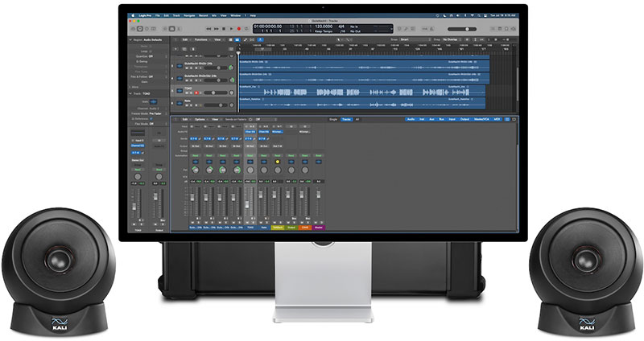
Task: Click the yellow icon on Talkback channel strip
Action: tap(278, 162)
